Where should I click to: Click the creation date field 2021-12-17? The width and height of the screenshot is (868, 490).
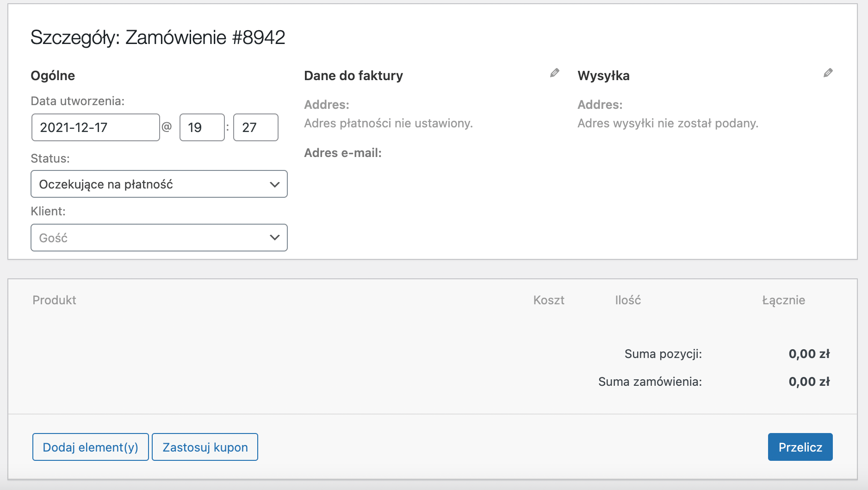(x=96, y=127)
